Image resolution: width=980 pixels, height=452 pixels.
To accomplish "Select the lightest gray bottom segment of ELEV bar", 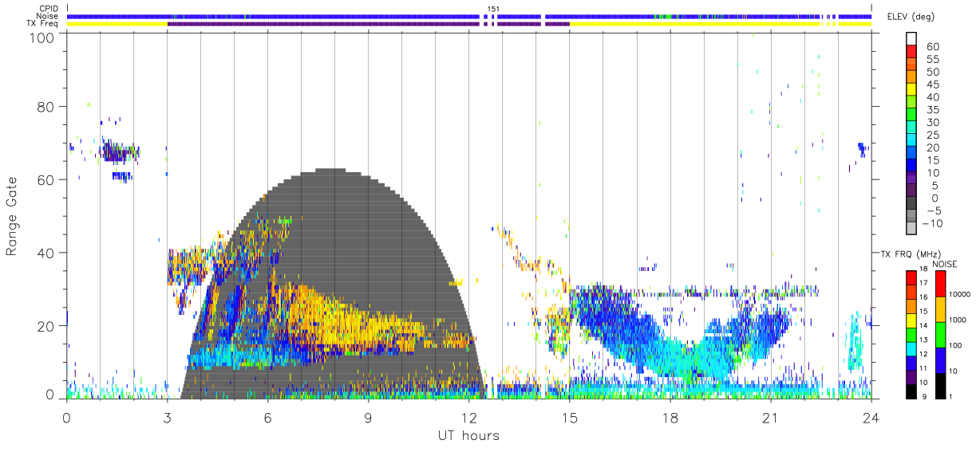I will click(x=911, y=230).
